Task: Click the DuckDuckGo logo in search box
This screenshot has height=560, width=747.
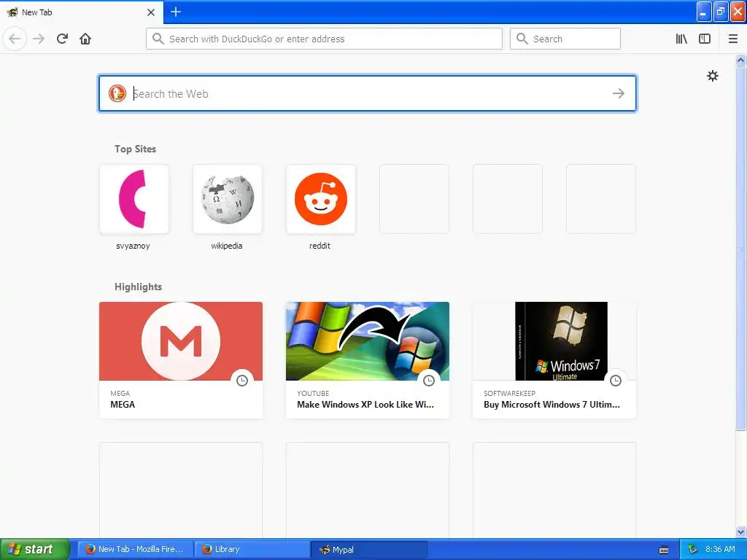Action: [x=117, y=93]
